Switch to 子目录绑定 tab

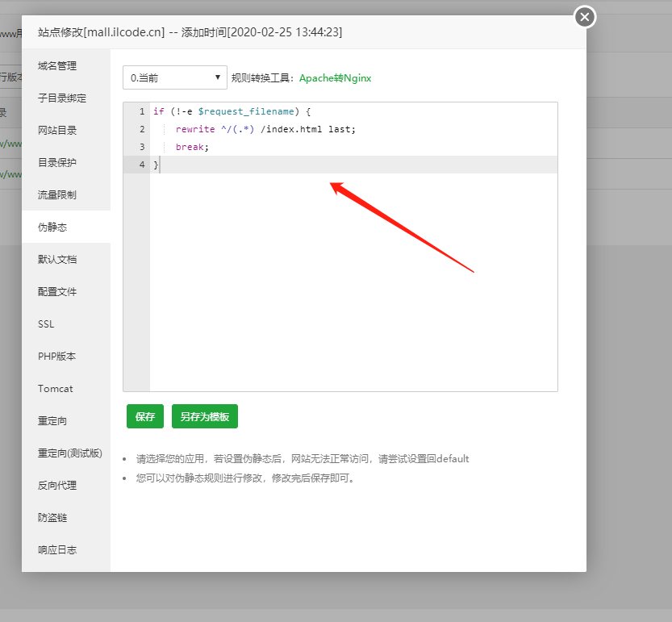point(62,98)
